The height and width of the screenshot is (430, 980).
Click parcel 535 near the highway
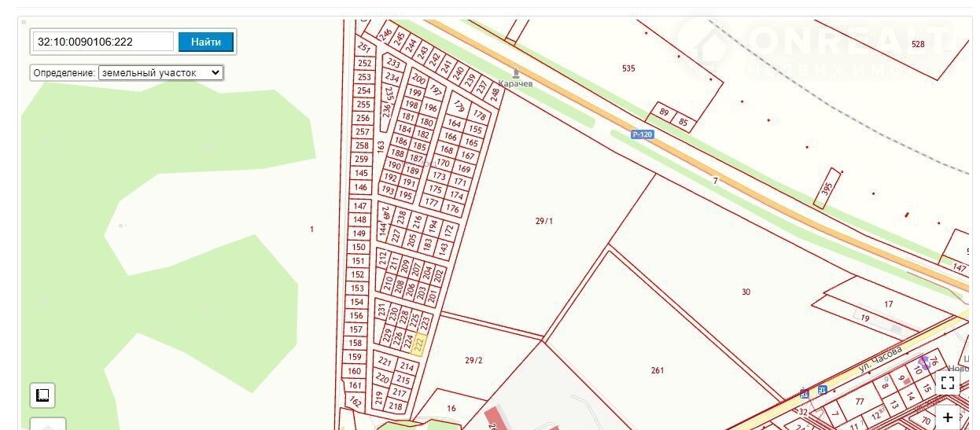628,68
